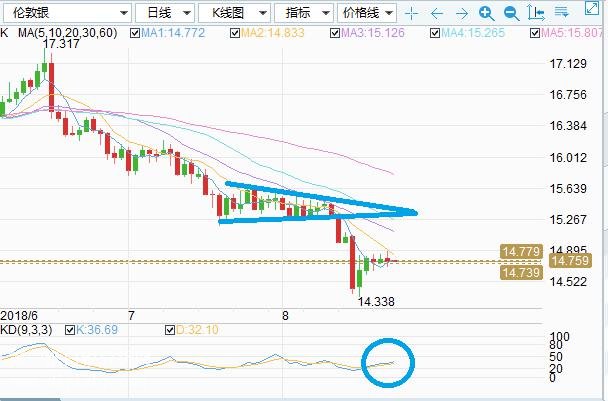
Task: Click the left arrow to pan back
Action: [437, 14]
